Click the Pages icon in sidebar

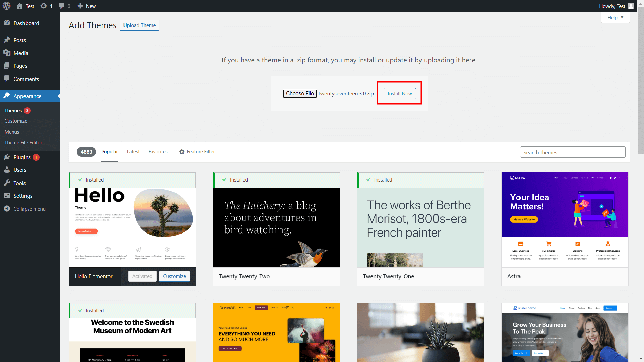pyautogui.click(x=7, y=66)
